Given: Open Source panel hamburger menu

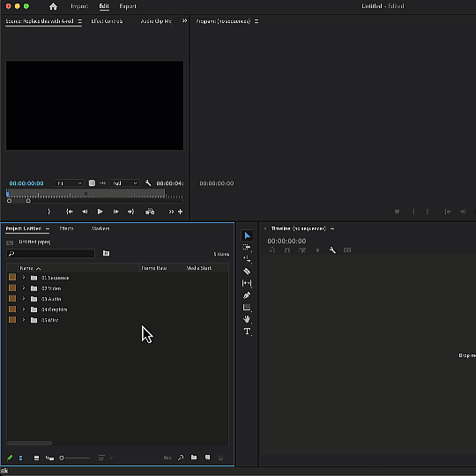Looking at the screenshot, I should (x=80, y=21).
